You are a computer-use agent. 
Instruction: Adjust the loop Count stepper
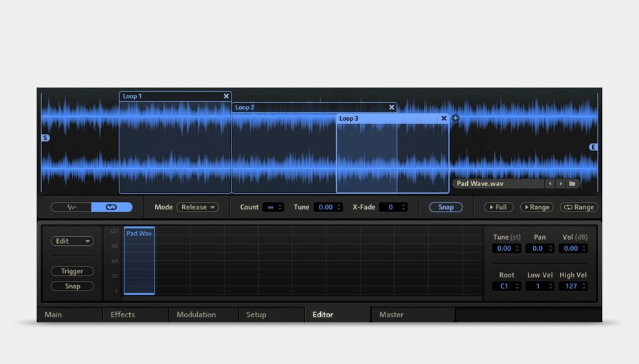(x=280, y=207)
